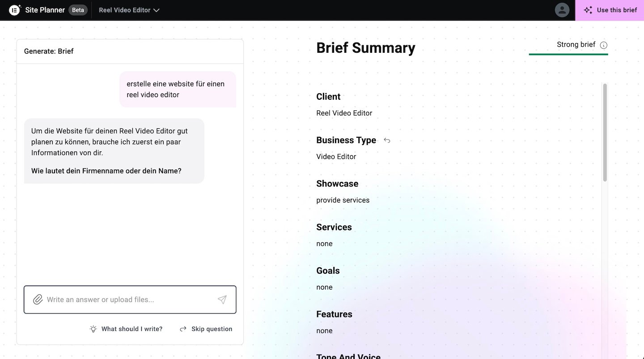Screen dimensions: 644x359
Task: Click the 'none' value under Services
Action: click(x=324, y=244)
